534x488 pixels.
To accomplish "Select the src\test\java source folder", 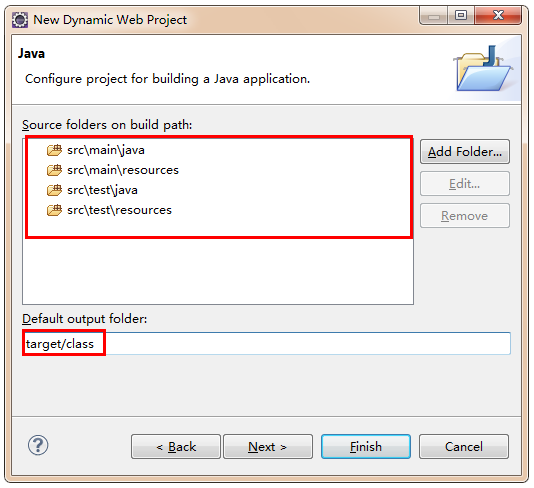I will click(x=103, y=190).
